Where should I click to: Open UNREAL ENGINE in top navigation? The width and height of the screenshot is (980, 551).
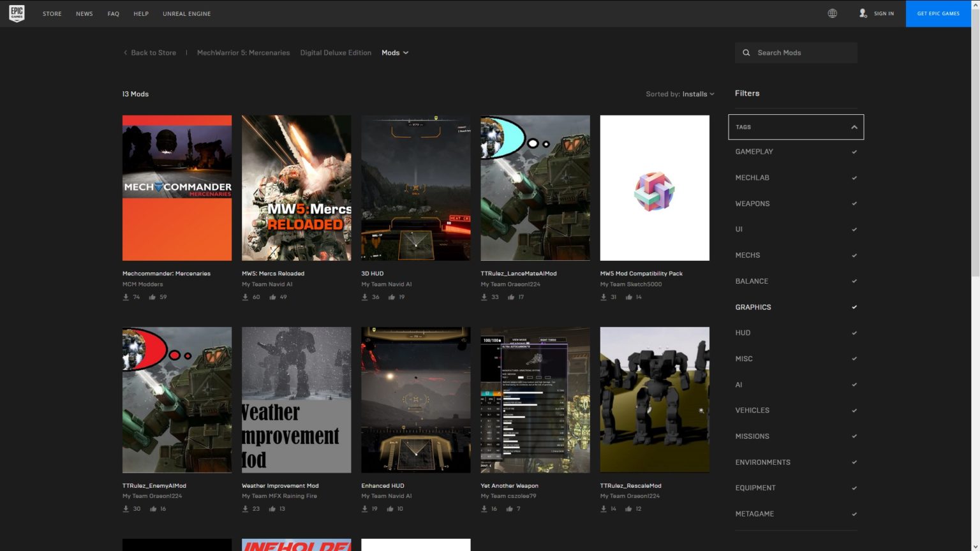(x=186, y=13)
